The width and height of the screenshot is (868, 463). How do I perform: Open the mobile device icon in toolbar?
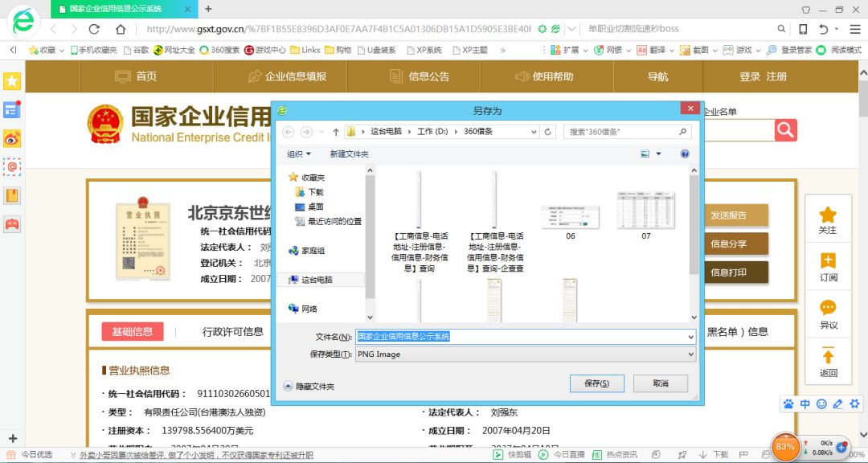click(803, 29)
